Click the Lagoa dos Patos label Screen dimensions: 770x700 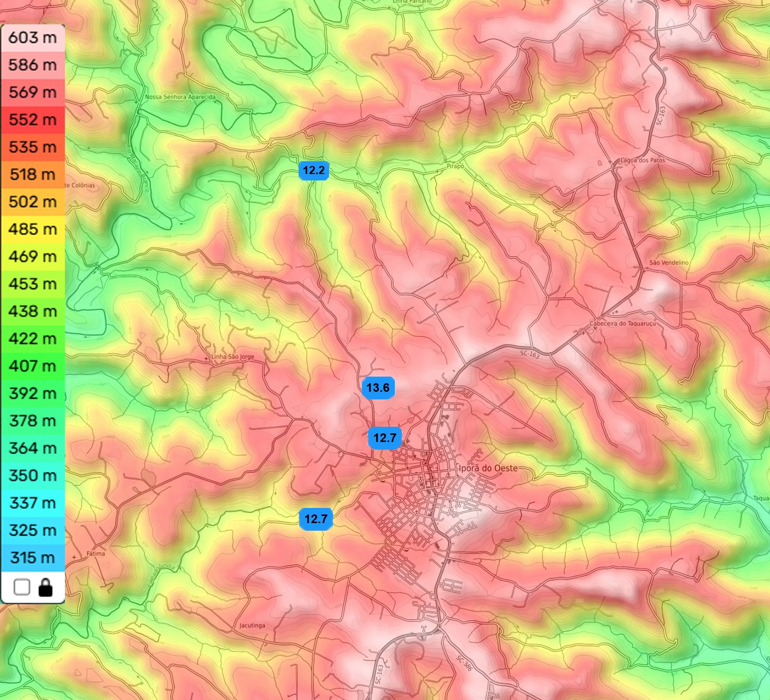pos(643,160)
